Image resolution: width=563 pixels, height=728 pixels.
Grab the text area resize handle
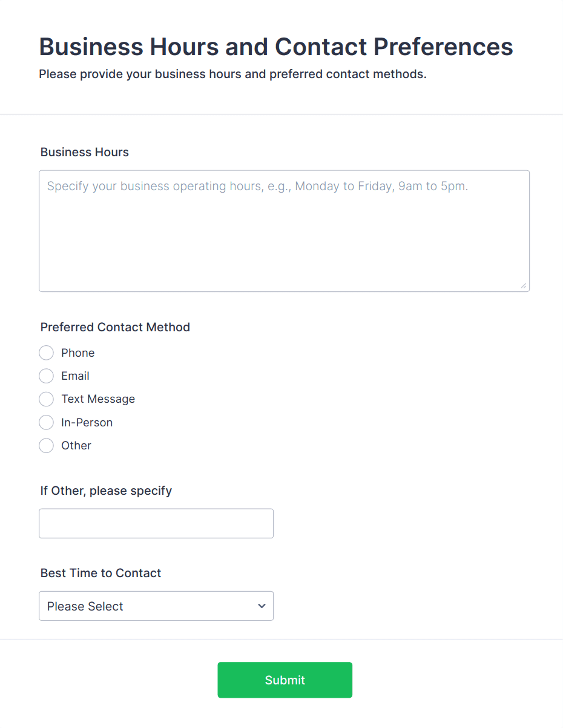pyautogui.click(x=523, y=285)
